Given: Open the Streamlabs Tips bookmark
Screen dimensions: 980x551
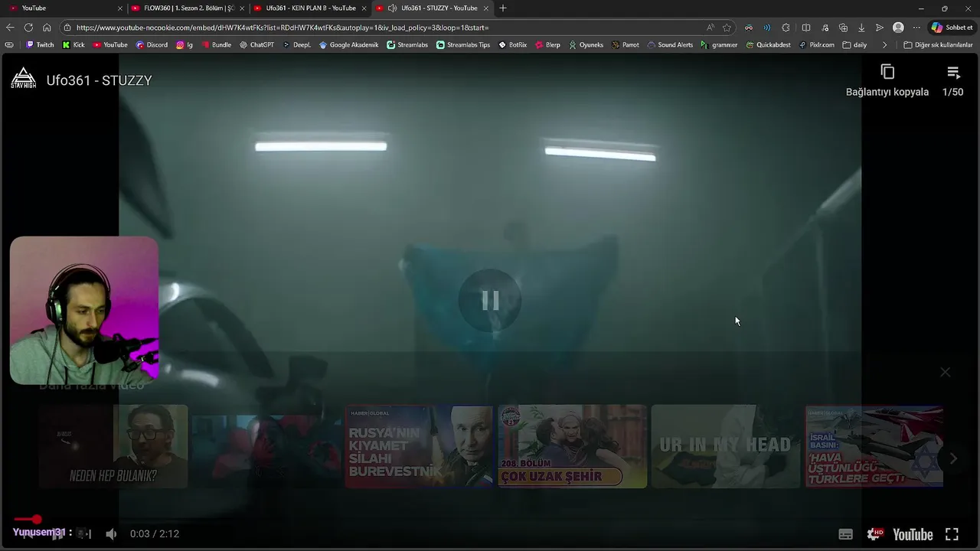Looking at the screenshot, I should [463, 44].
